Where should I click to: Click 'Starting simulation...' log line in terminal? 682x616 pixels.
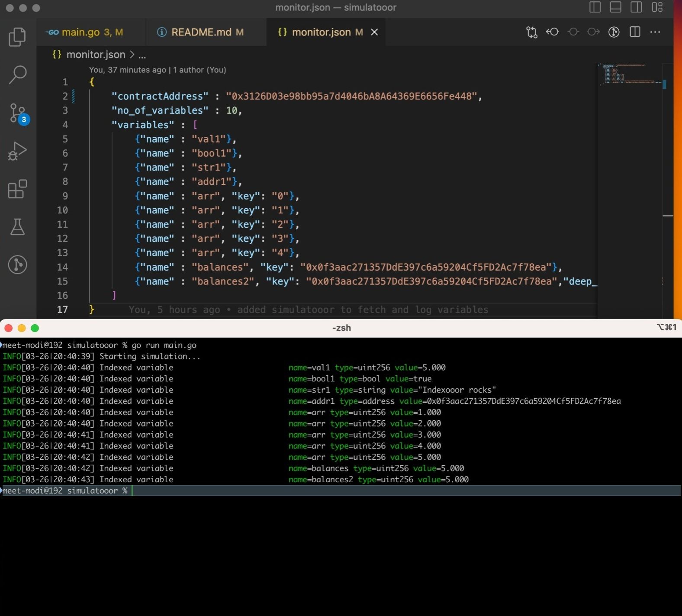pos(150,356)
